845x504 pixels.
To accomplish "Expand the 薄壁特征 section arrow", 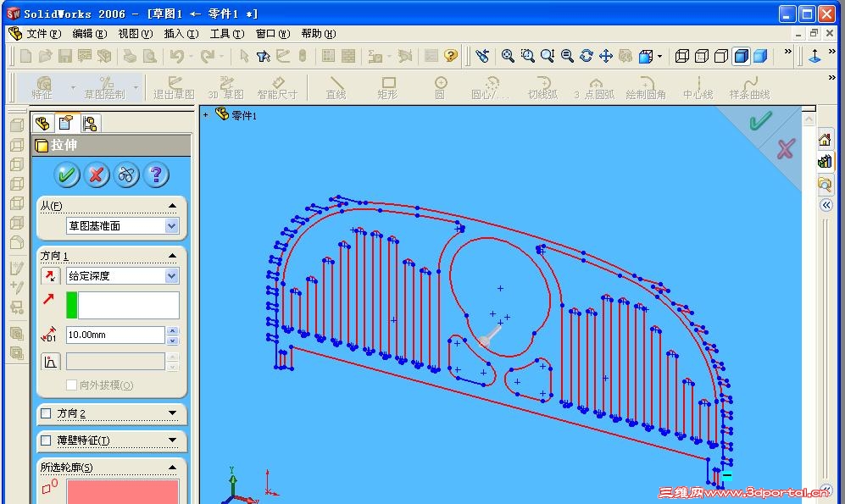I will 172,440.
